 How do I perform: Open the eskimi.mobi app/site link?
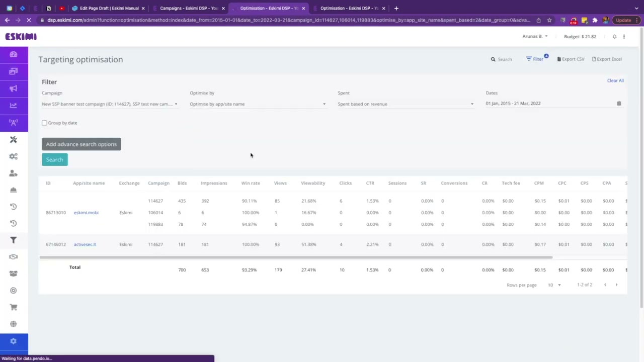tap(86, 212)
